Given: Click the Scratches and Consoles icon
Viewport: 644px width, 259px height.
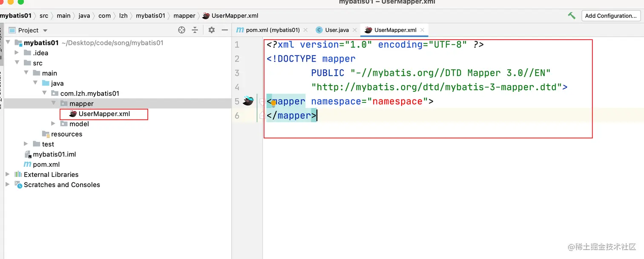Looking at the screenshot, I should click(18, 185).
